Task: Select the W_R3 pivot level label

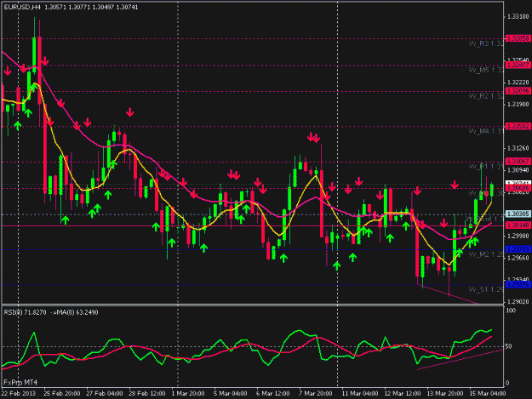Action: coord(486,43)
